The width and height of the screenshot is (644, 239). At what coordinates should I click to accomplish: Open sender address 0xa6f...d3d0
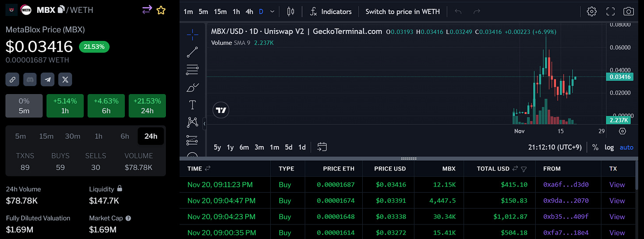[566, 185]
